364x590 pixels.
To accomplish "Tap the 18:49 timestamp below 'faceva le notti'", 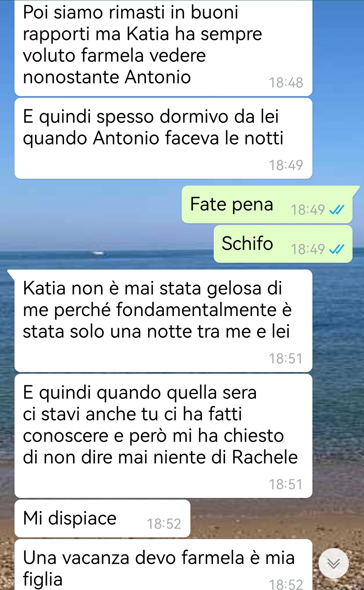I will pos(286,165).
